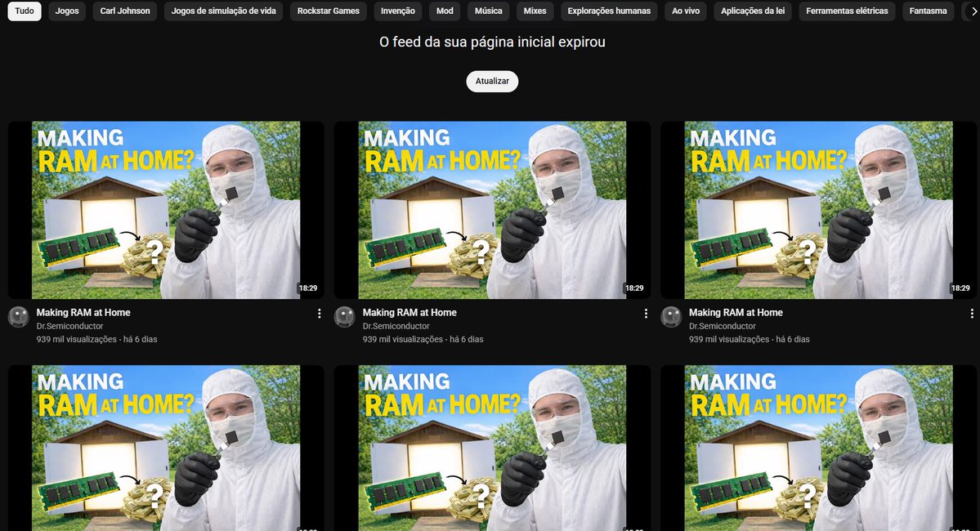This screenshot has height=531, width=980.
Task: Open the top-right 'Making RAM at Home' title link
Action: 736,312
